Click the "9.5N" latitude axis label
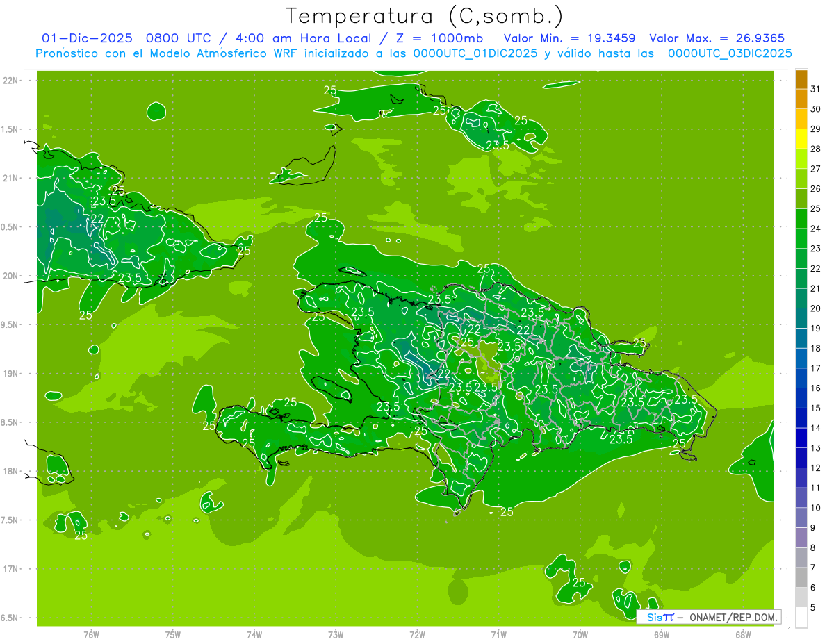Screen dimensions: 834x644 pos(10,324)
